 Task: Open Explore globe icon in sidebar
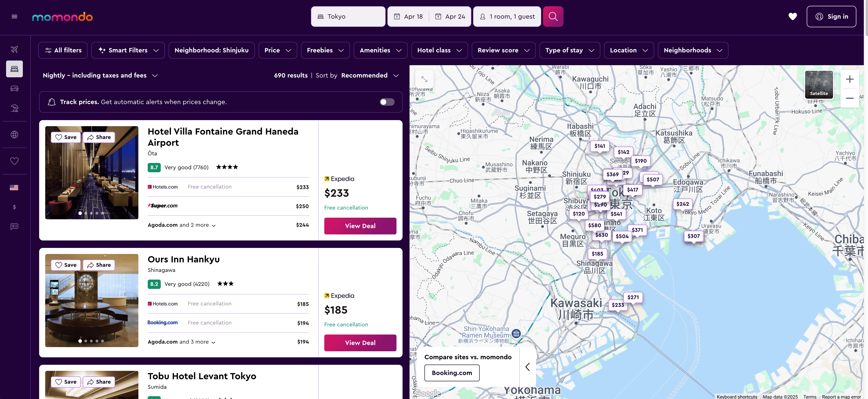[x=14, y=135]
